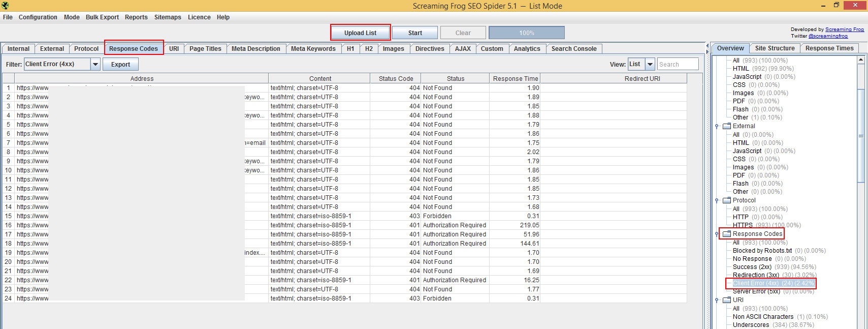Click the Start button
868x329 pixels.
415,33
